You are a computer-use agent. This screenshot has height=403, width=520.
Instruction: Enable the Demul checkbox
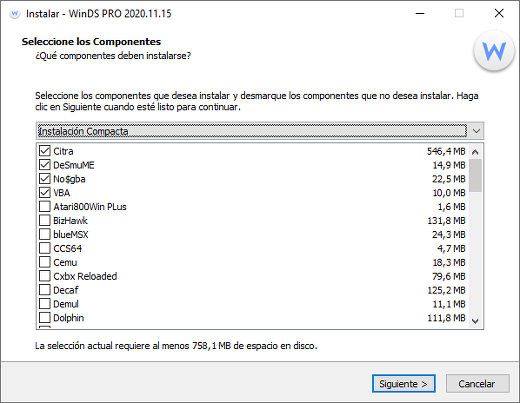coord(45,304)
